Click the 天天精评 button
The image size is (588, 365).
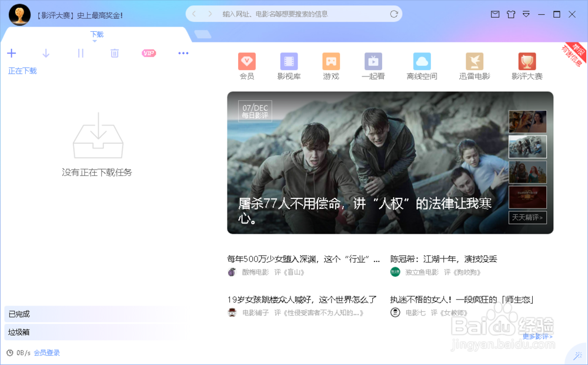point(527,217)
